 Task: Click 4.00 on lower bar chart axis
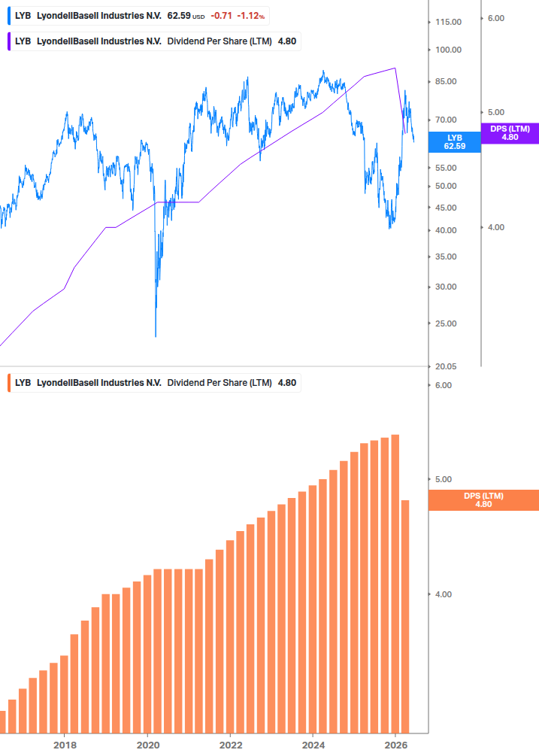point(443,594)
